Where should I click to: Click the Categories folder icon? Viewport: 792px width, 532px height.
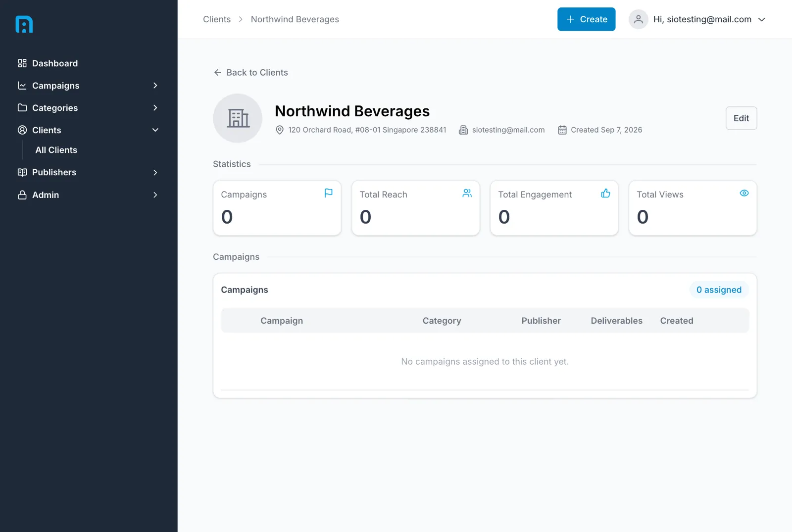22,108
